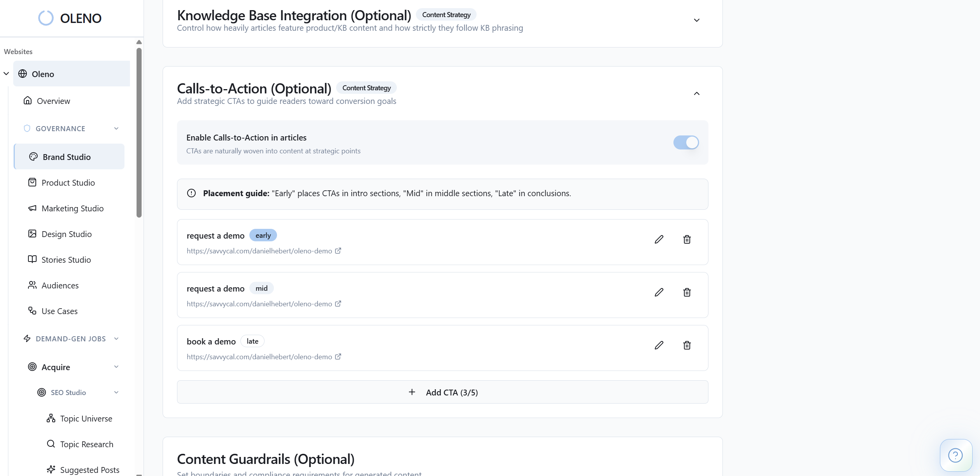
Task: Edit the 'book a demo' CTA
Action: [x=659, y=345]
